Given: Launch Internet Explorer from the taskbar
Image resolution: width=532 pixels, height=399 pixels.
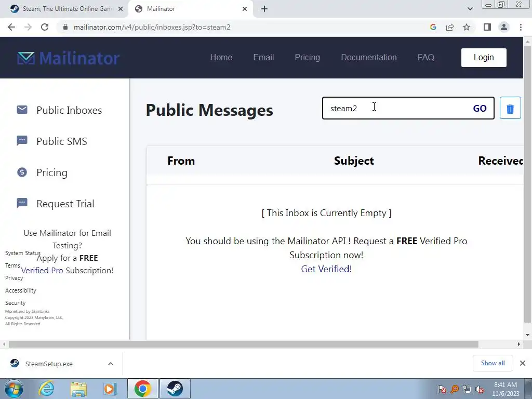Looking at the screenshot, I should [46, 389].
